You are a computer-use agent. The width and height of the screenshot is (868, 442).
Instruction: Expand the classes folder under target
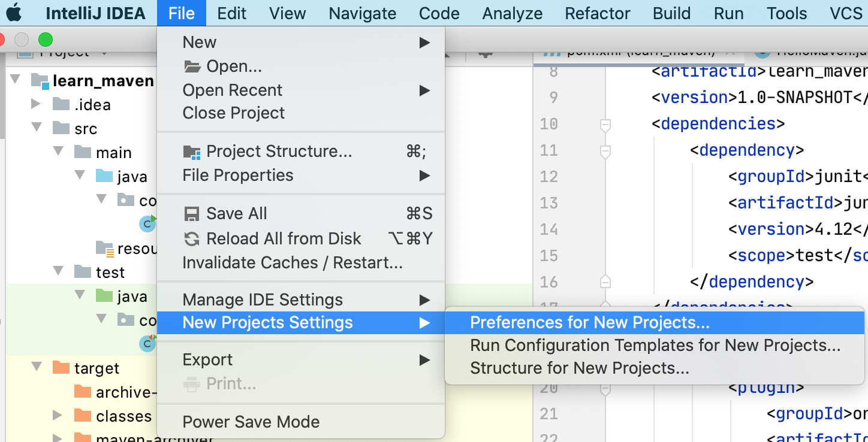(x=58, y=415)
